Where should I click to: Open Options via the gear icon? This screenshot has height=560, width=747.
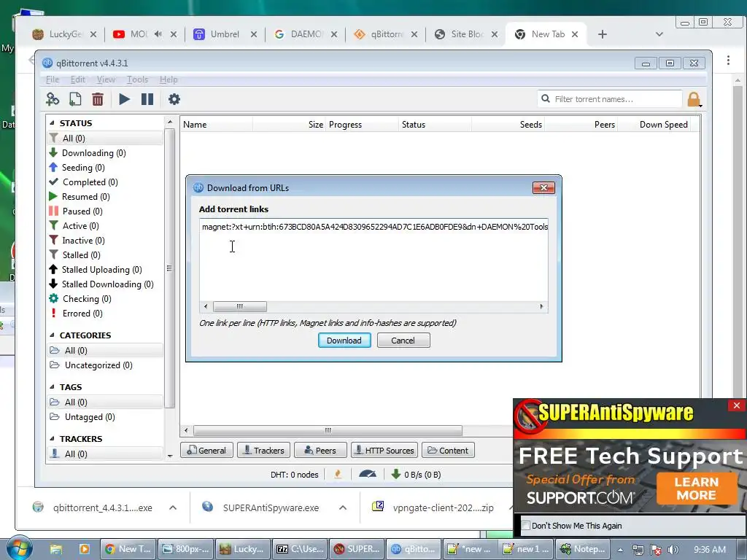(174, 99)
